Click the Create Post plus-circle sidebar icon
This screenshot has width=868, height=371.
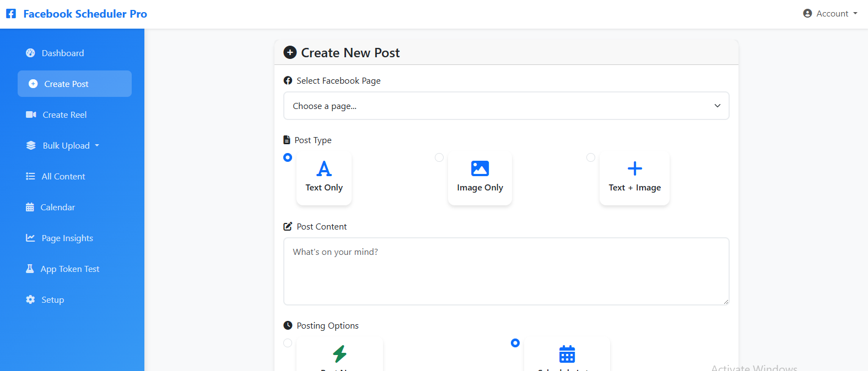[x=33, y=84]
